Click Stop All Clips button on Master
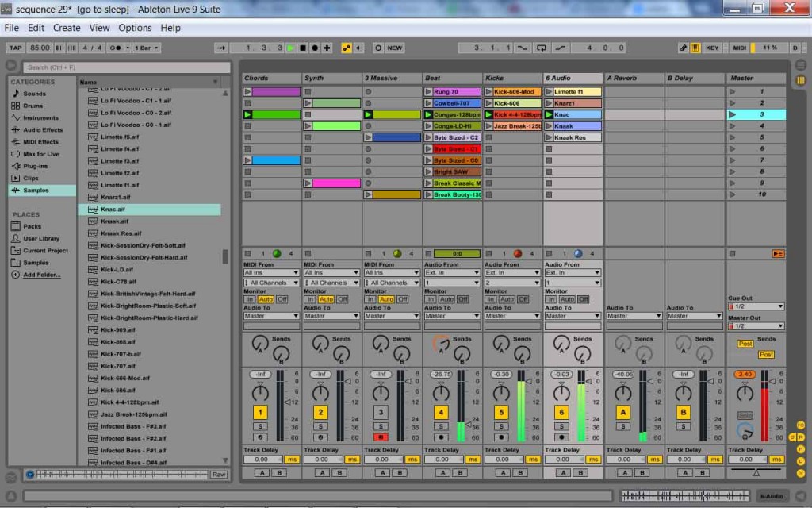 pyautogui.click(x=732, y=253)
